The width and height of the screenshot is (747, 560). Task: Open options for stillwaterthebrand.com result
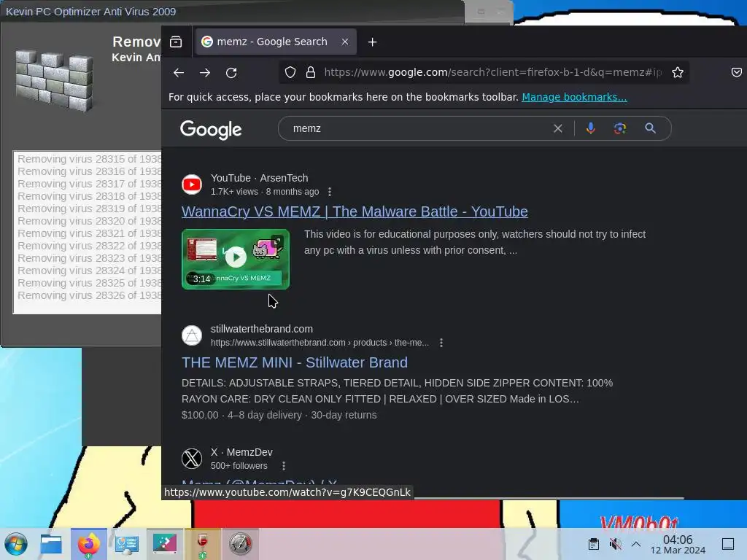pyautogui.click(x=441, y=343)
